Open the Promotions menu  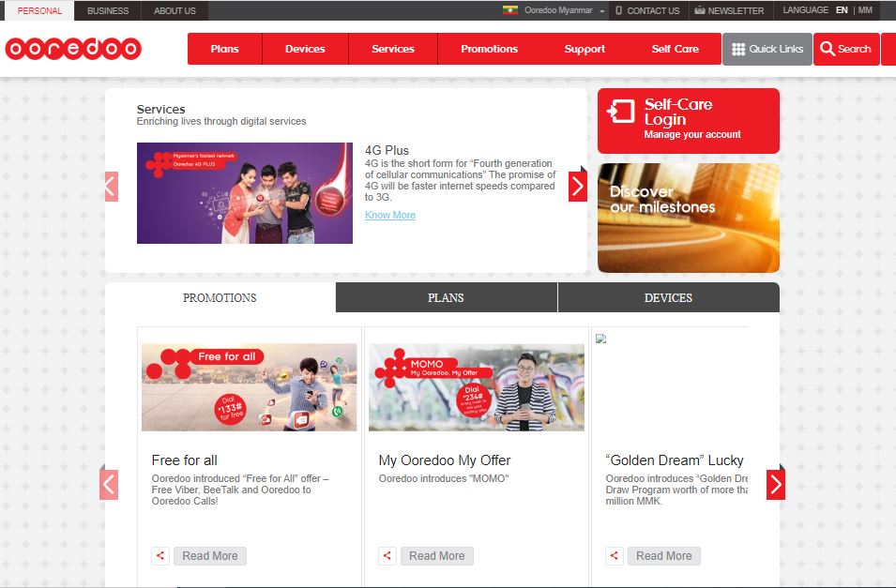tap(489, 49)
